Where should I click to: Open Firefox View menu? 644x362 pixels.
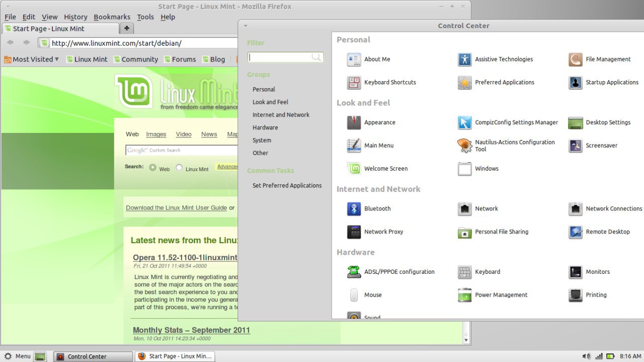point(49,17)
